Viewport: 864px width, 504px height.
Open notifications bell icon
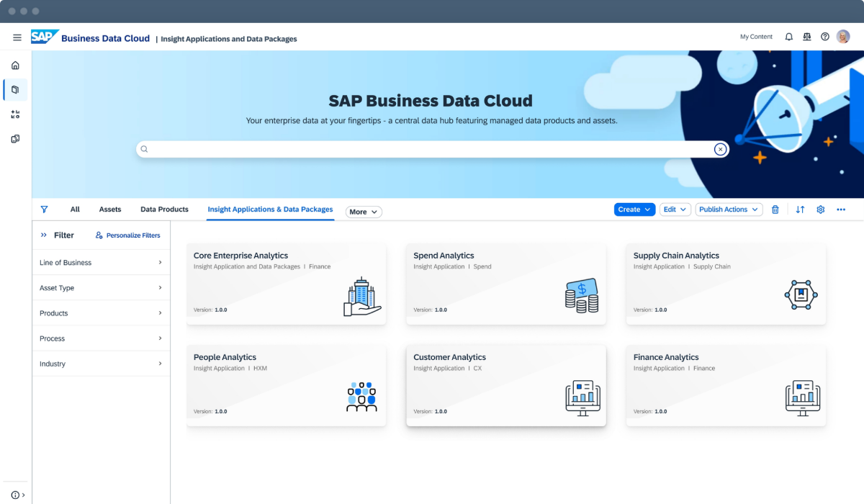788,37
